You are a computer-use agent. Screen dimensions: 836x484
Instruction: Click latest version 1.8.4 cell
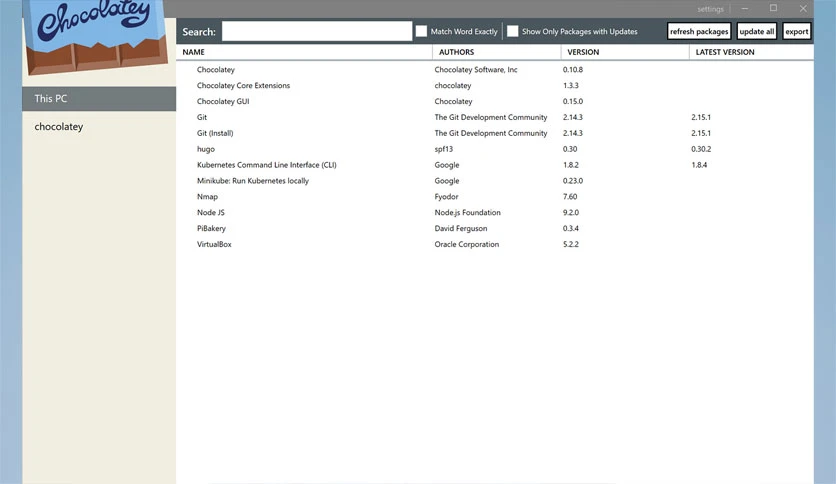(x=699, y=165)
